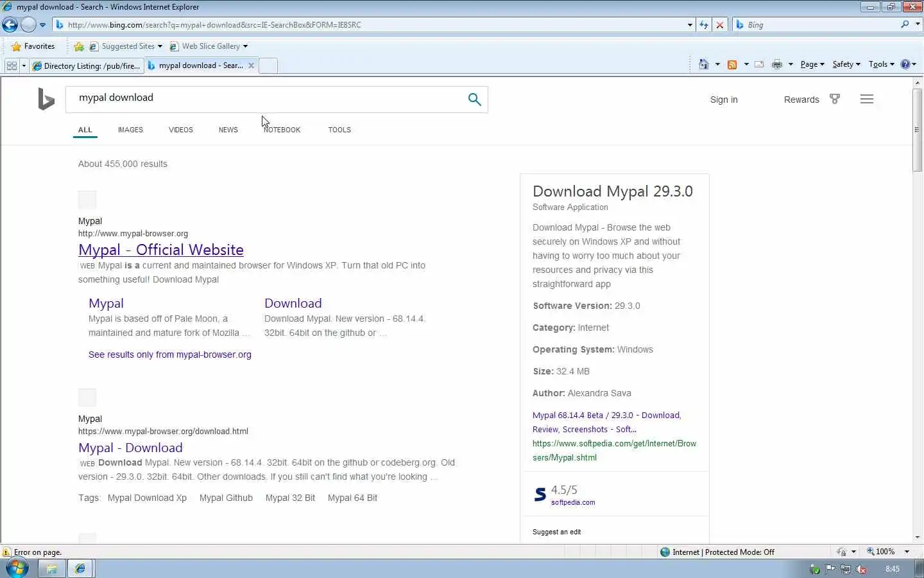Open Web Slice Gallery dropdown

209,46
